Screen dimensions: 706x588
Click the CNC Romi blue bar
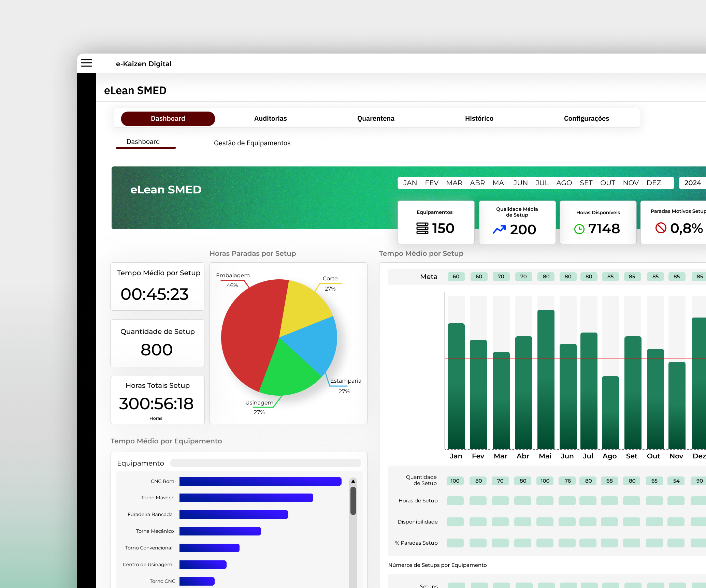click(260, 481)
